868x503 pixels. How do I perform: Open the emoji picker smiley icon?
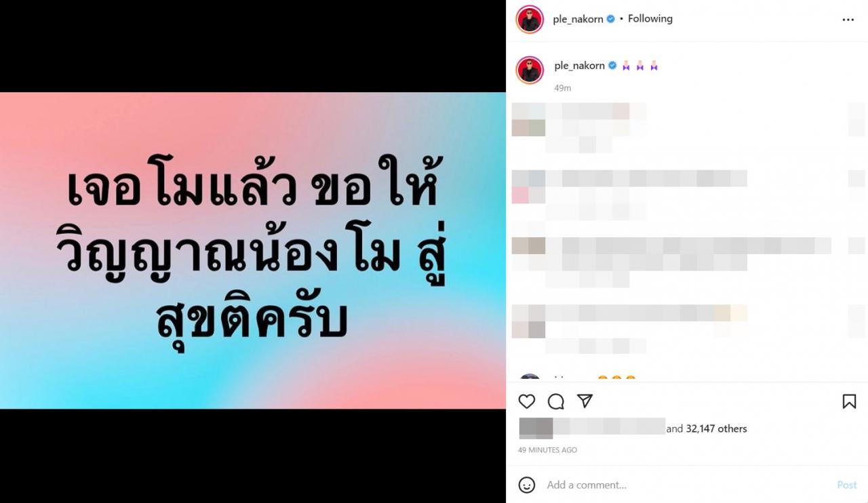tap(527, 485)
